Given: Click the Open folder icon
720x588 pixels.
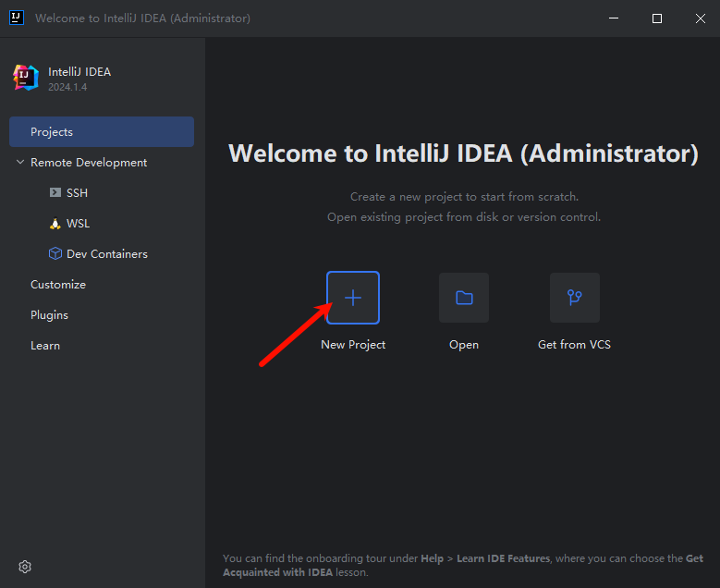Looking at the screenshot, I should [464, 298].
